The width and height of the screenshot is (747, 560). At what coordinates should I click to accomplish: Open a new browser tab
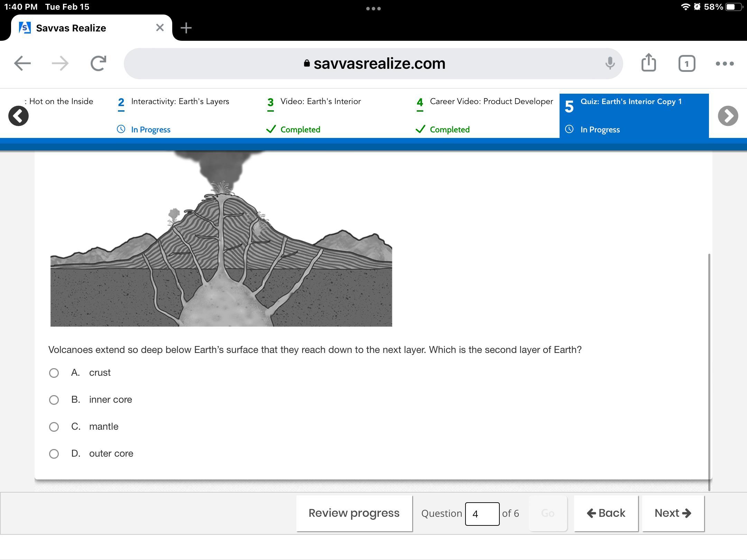coord(186,28)
